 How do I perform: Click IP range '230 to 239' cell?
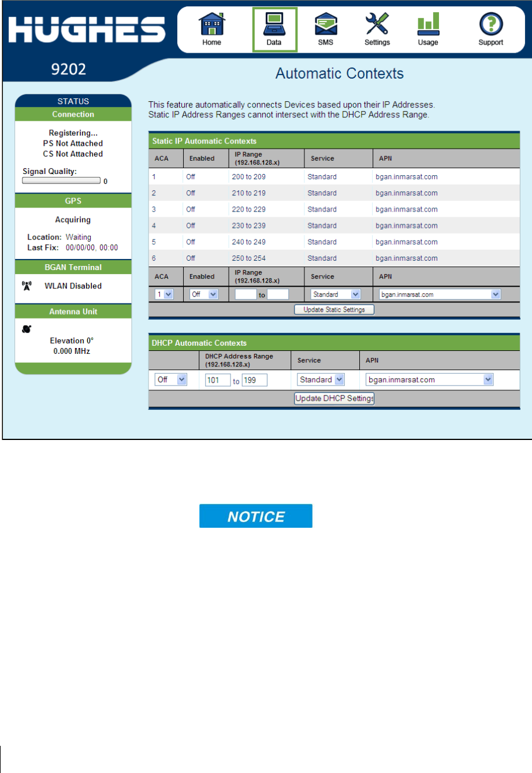[248, 225]
